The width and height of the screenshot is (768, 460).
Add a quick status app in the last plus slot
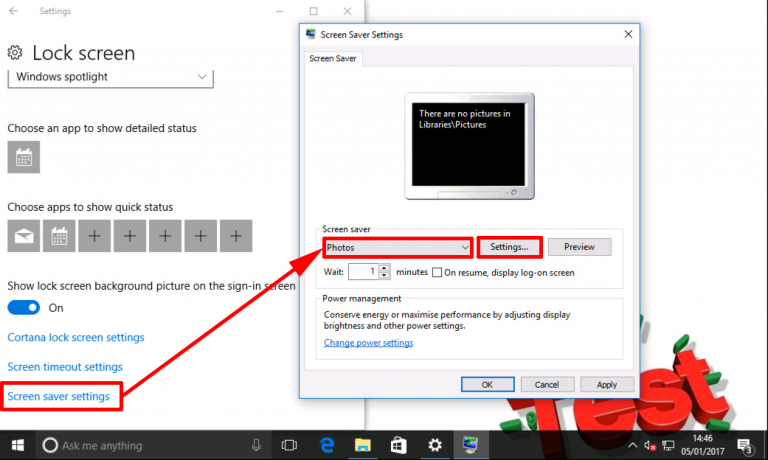coord(236,236)
